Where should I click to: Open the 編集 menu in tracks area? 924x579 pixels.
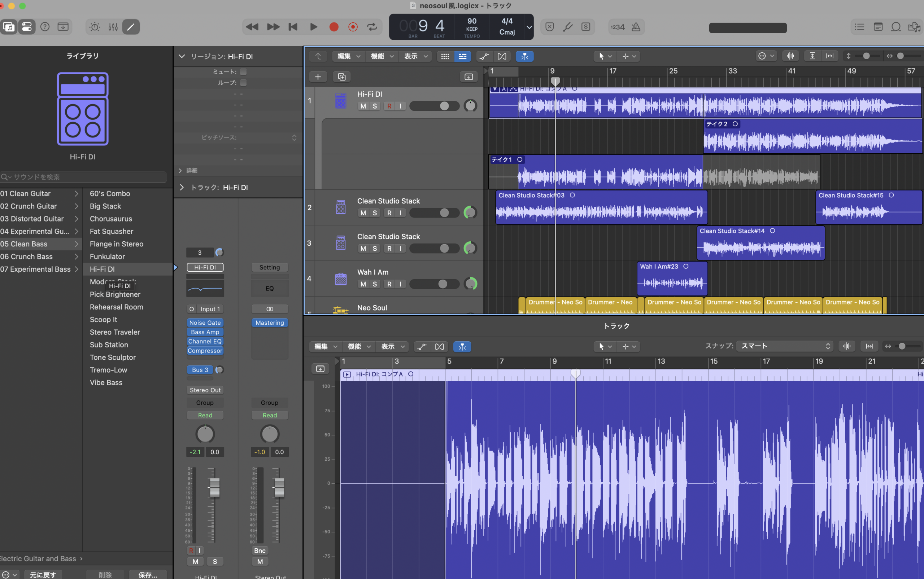click(348, 56)
